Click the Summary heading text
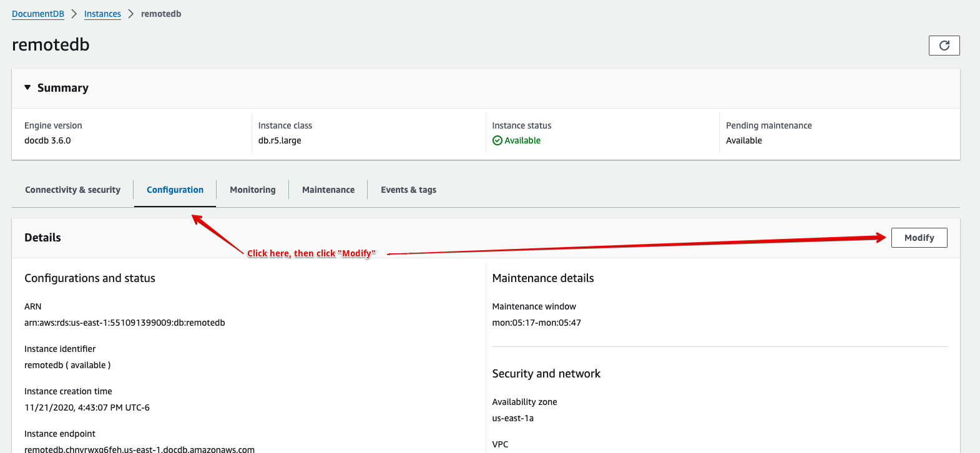This screenshot has width=980, height=453. (63, 88)
